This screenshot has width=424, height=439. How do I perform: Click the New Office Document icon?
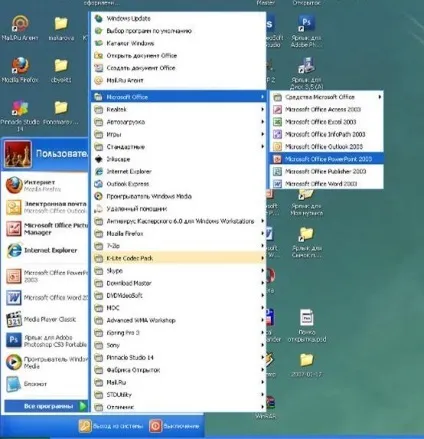(98, 68)
